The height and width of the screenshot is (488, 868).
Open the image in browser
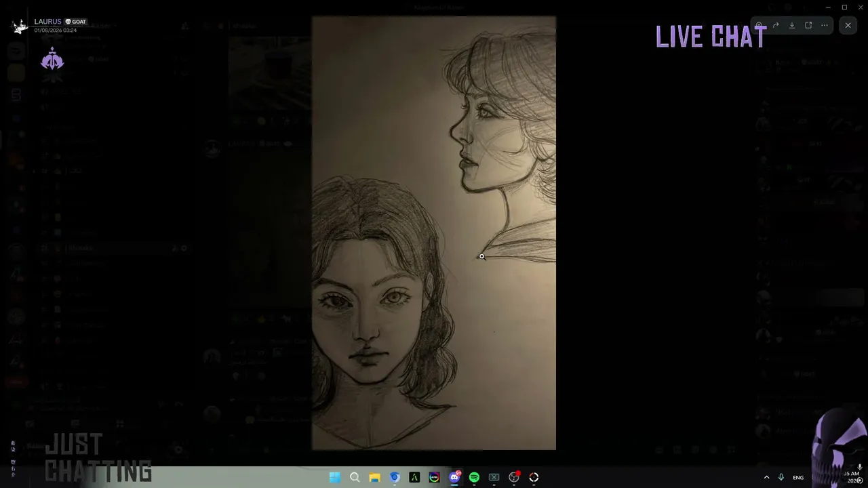808,26
